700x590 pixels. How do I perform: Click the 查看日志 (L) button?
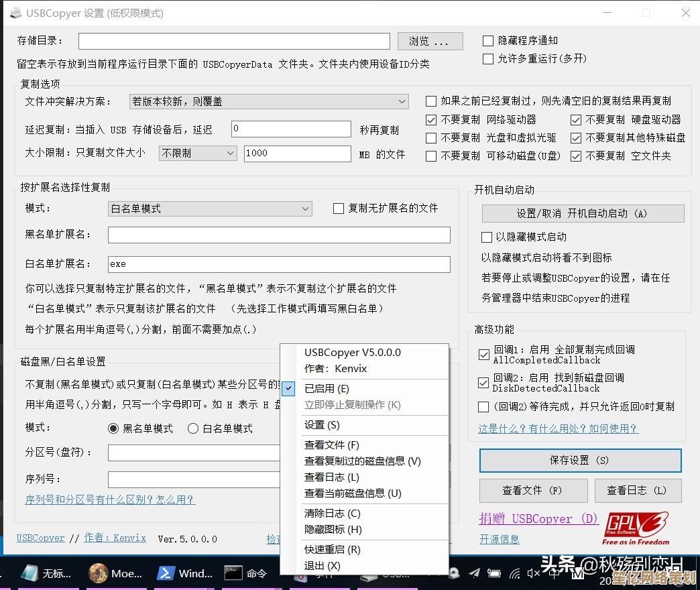pos(638,491)
